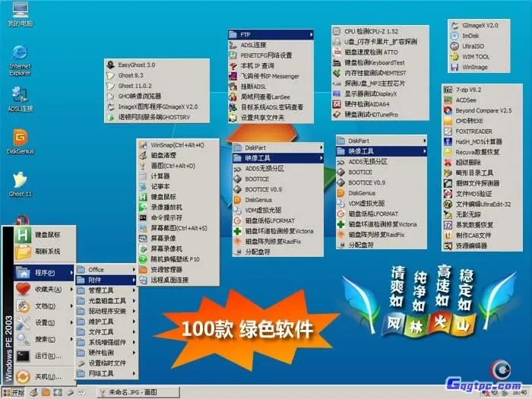Image resolution: width=532 pixels, height=399 pixels.
Task: Click the 7-zip V9.2 icon
Action: tap(448, 90)
